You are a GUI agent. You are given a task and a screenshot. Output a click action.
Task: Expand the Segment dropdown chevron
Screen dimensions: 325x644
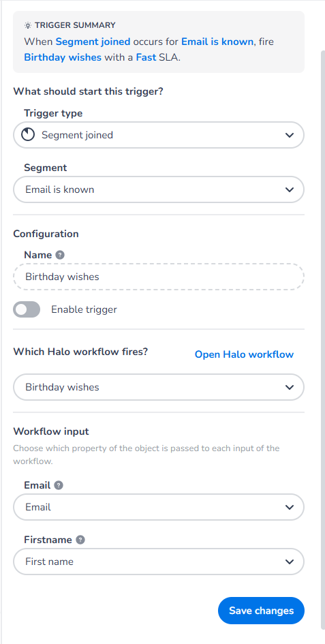click(x=290, y=189)
